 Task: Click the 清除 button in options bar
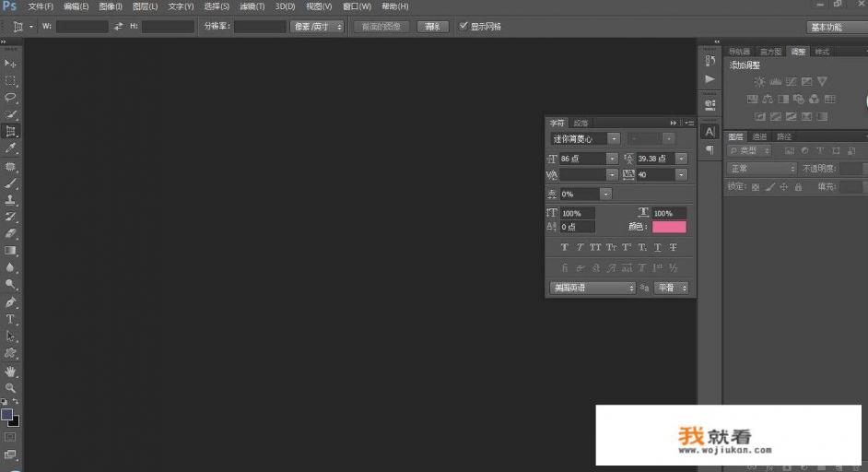coord(433,27)
